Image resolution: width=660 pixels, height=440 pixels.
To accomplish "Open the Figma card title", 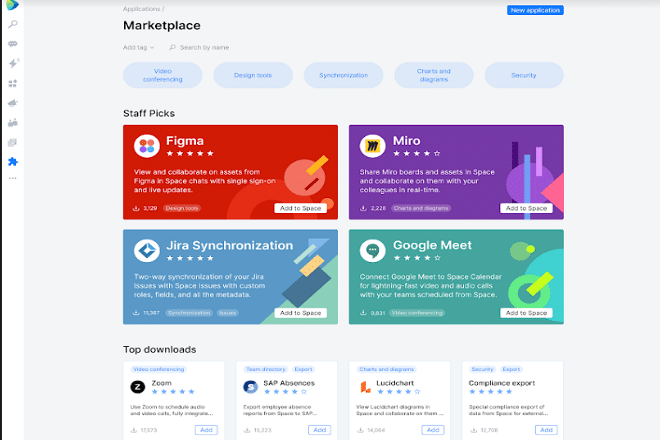I will point(185,141).
